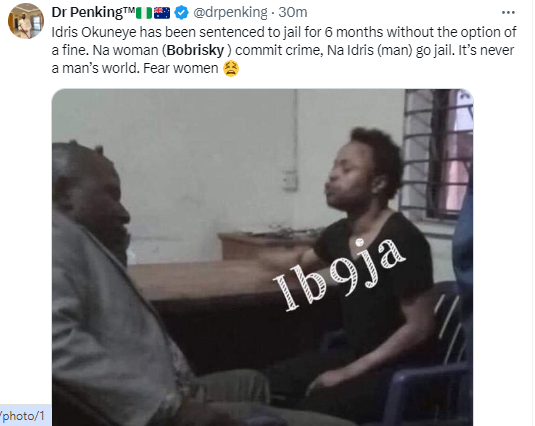
Task: Click the blue verified badge
Action: (181, 13)
